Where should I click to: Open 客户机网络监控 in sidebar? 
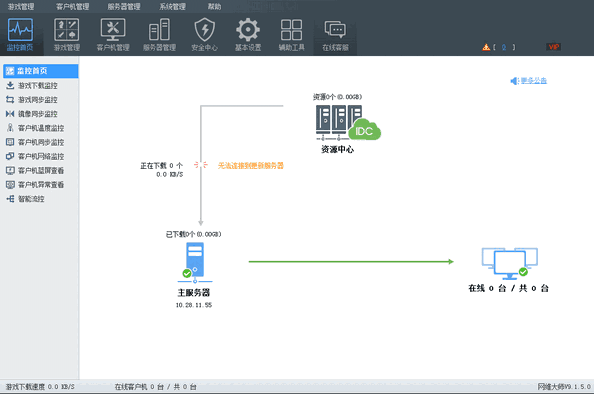[41, 156]
